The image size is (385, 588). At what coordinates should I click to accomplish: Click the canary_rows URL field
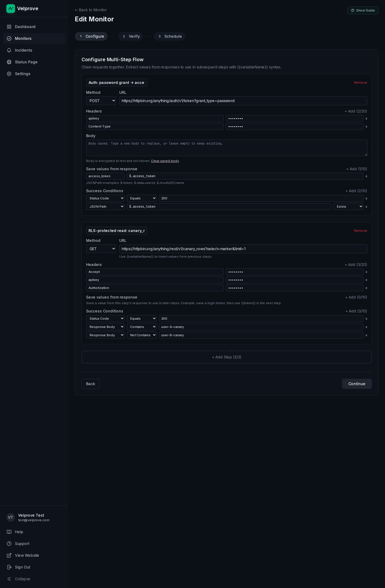click(243, 249)
